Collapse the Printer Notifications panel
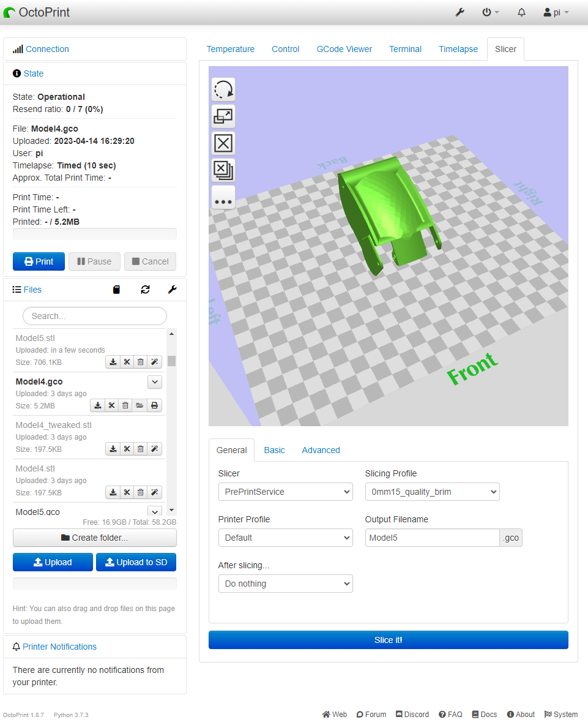588x725 pixels. pos(59,647)
